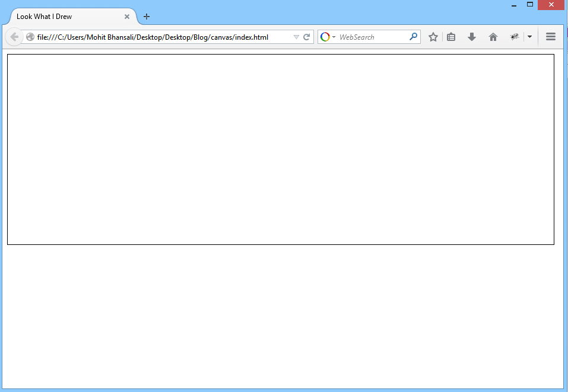
Task: Click the globe site identity icon
Action: (30, 37)
